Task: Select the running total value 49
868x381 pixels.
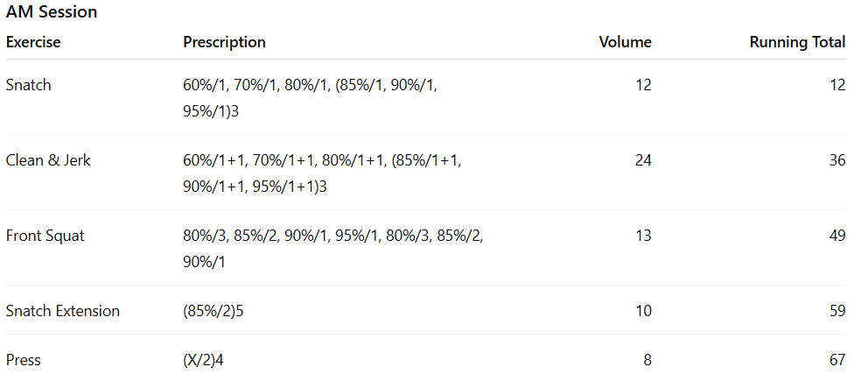Action: [837, 236]
